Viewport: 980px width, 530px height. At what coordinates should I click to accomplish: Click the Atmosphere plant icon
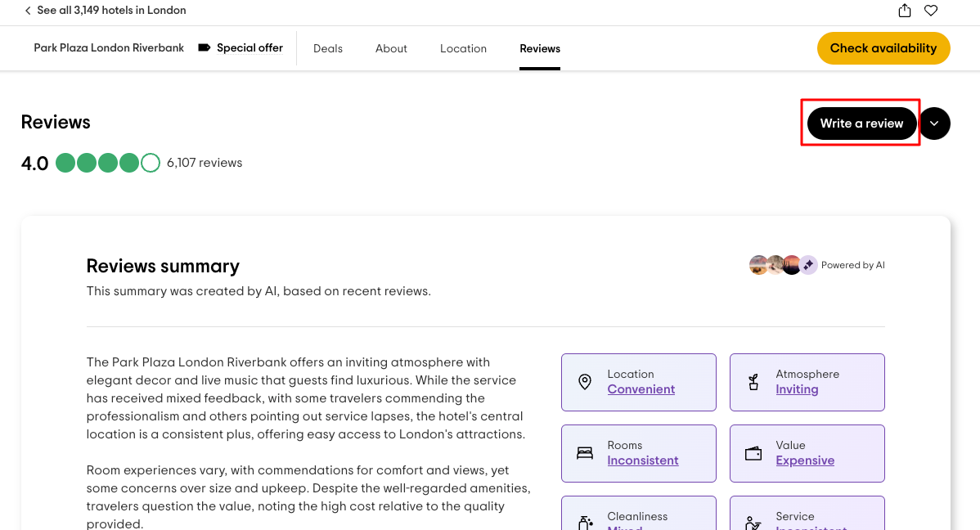click(x=753, y=382)
